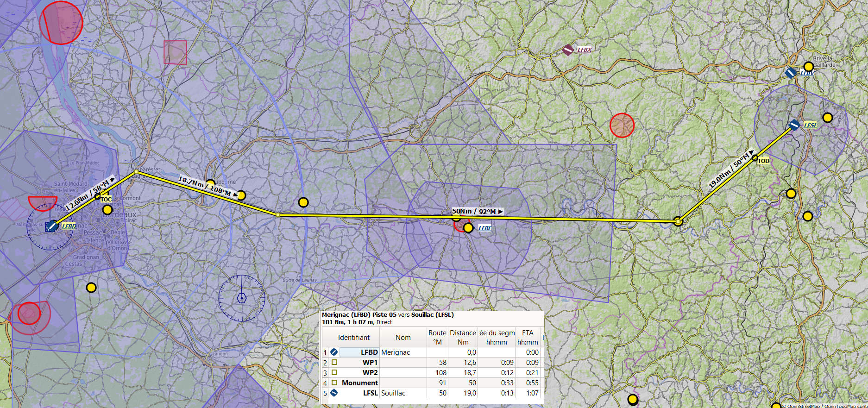Sort by the Identifiant column header
868x408 pixels.
click(x=354, y=338)
